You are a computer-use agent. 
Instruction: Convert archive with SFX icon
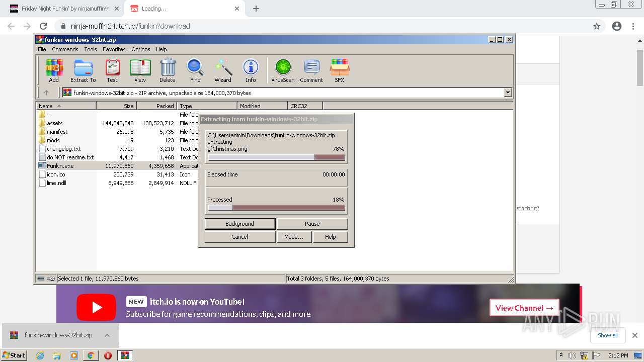tap(340, 70)
